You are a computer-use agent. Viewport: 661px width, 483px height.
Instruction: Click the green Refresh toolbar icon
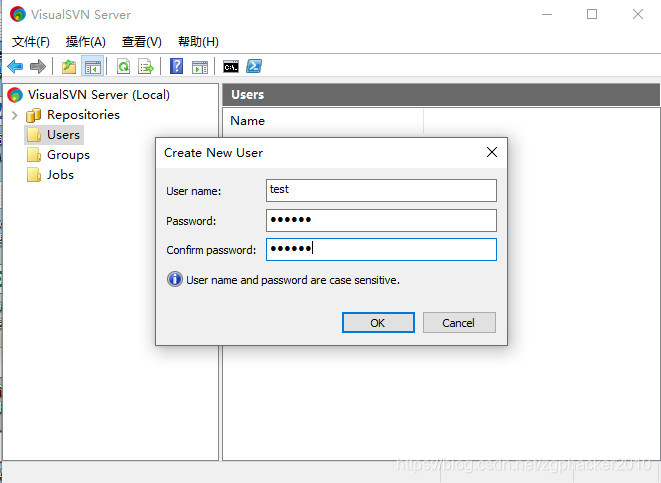click(124, 66)
